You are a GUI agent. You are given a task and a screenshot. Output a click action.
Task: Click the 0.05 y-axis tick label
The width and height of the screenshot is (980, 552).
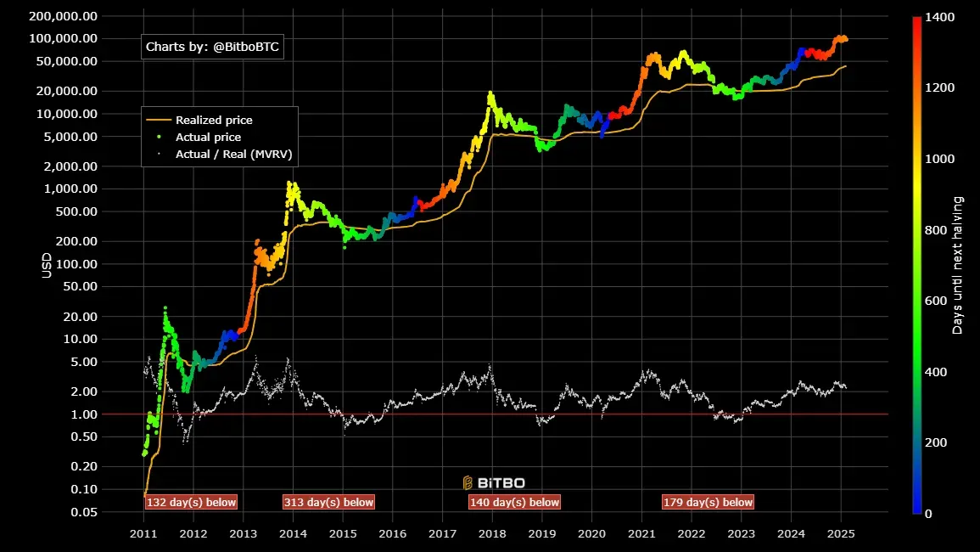click(84, 511)
